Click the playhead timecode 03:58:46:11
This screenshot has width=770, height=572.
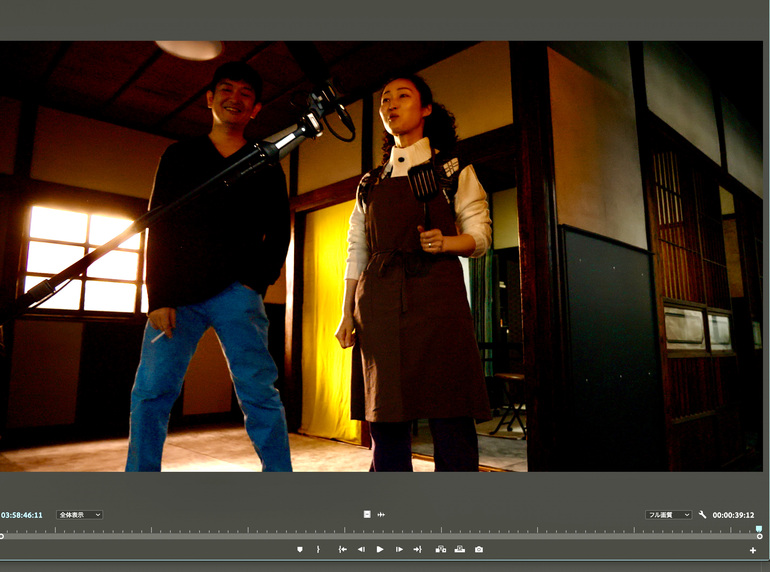21,515
